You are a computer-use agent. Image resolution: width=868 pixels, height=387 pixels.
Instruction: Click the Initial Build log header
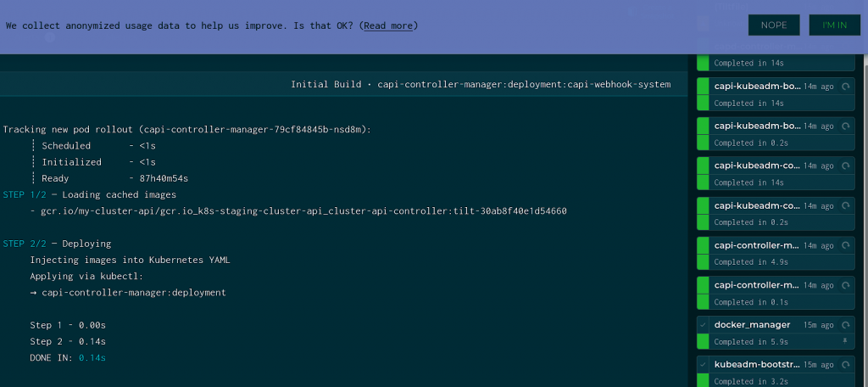[480, 84]
